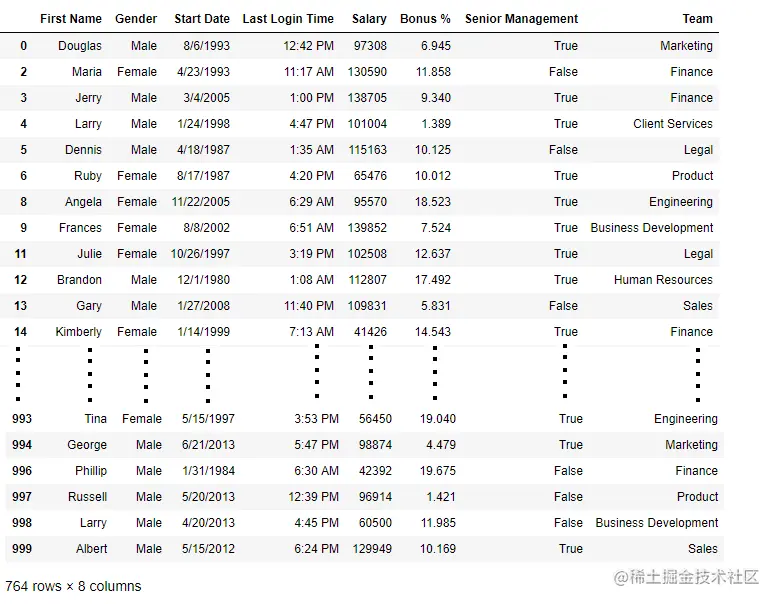Screen dimensions: 777x604
Task: Click bonus value 18.523
Action: pos(433,202)
